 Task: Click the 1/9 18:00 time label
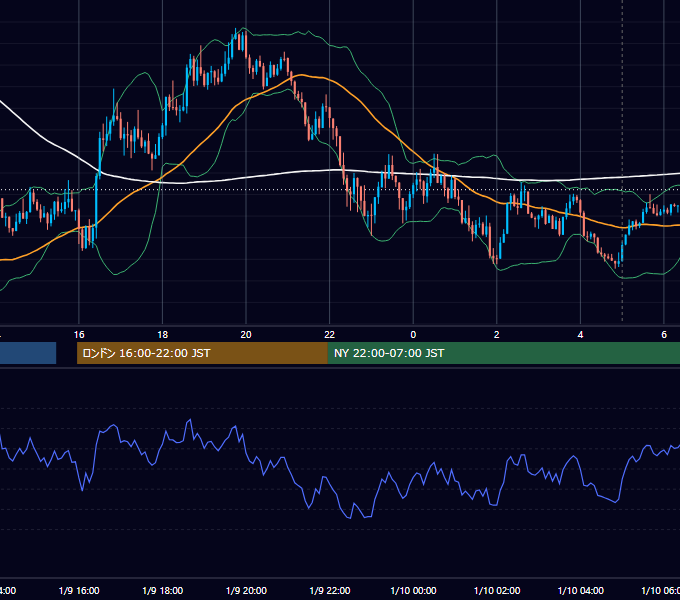pyautogui.click(x=163, y=590)
